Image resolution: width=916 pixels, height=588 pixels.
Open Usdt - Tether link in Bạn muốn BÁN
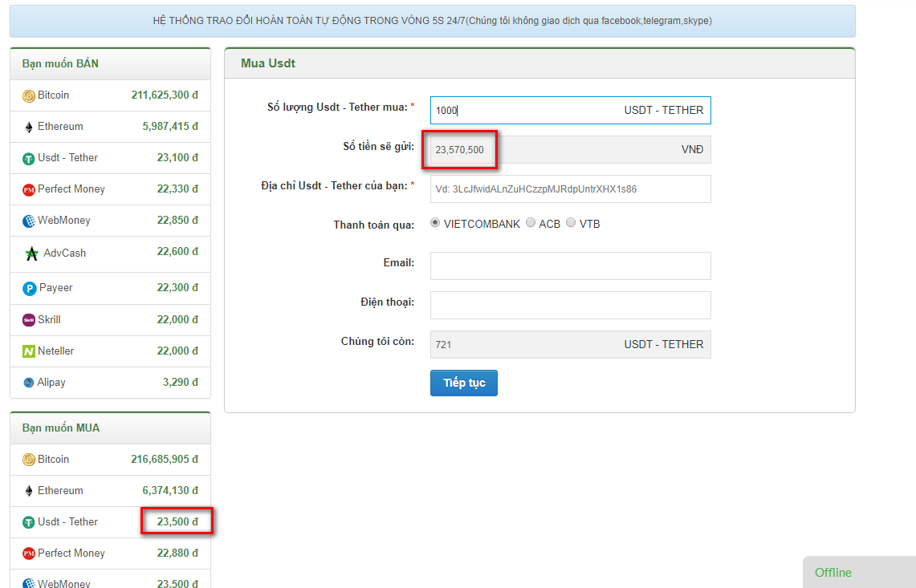tap(67, 158)
